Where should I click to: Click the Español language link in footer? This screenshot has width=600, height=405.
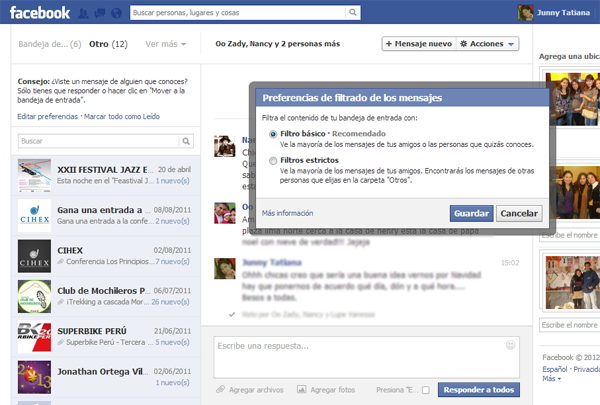coord(554,369)
